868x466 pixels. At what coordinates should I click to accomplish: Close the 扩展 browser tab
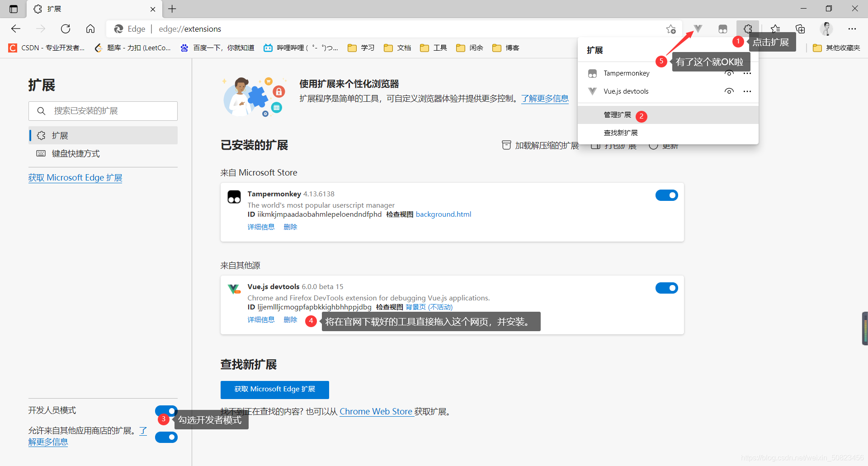(153, 9)
